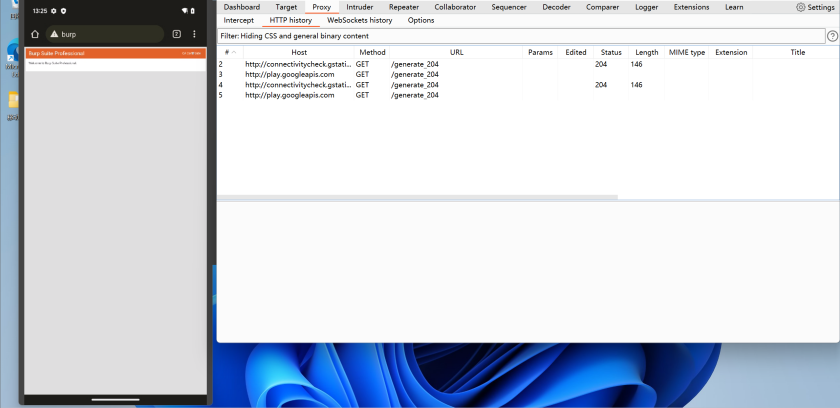Open the mobile browser three-dot menu
The height and width of the screenshot is (408, 840).
tap(194, 34)
